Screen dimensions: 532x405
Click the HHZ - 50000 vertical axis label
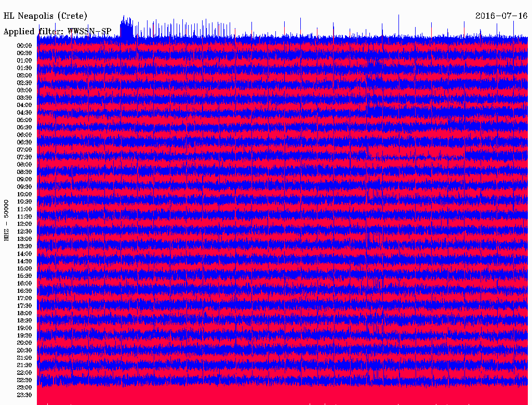tap(7, 220)
